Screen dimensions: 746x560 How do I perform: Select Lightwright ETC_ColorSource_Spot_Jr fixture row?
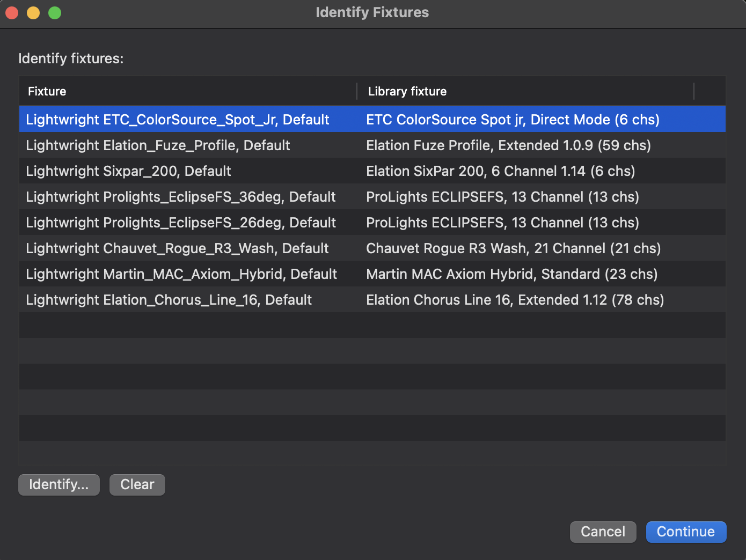177,120
